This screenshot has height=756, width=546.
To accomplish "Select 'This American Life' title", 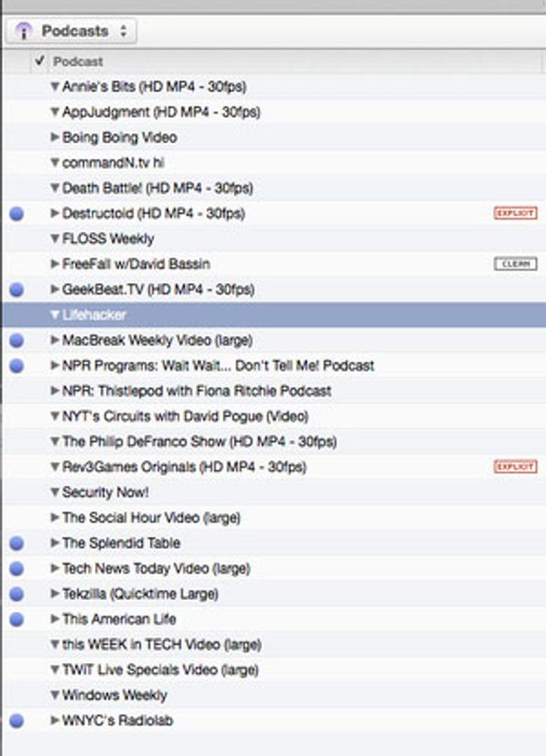I will pyautogui.click(x=119, y=619).
